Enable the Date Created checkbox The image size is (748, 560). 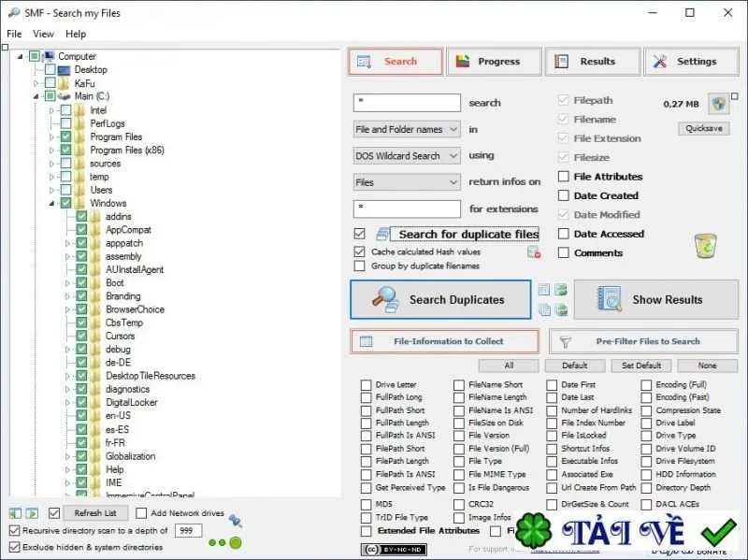[564, 195]
